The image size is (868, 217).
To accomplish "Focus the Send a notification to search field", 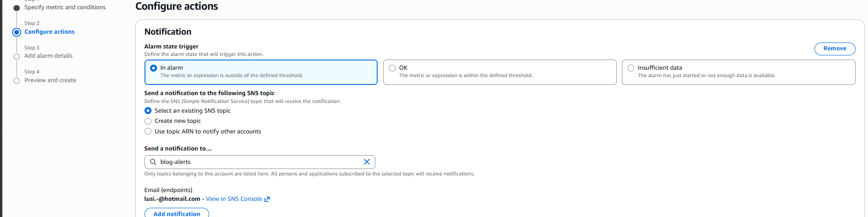I will coord(259,162).
